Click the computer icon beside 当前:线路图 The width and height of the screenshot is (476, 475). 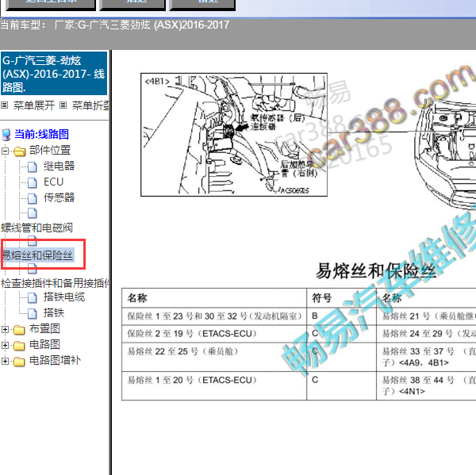click(6, 135)
